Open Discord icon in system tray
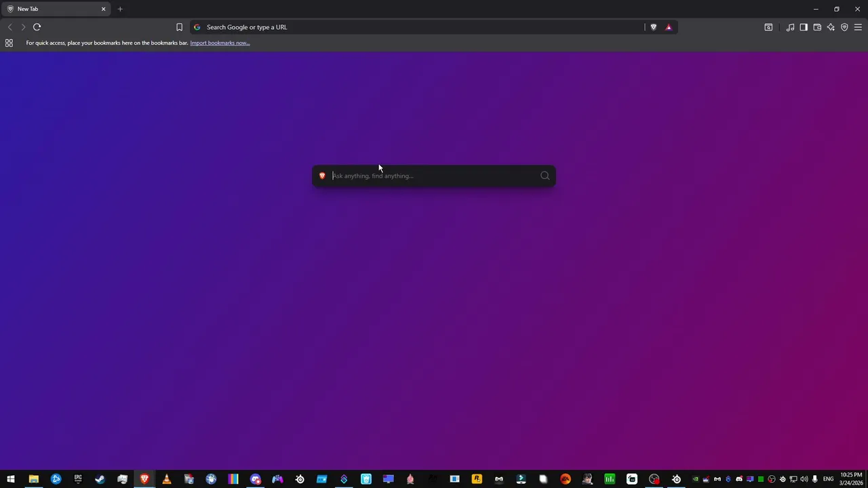The width and height of the screenshot is (868, 488). pos(739,479)
